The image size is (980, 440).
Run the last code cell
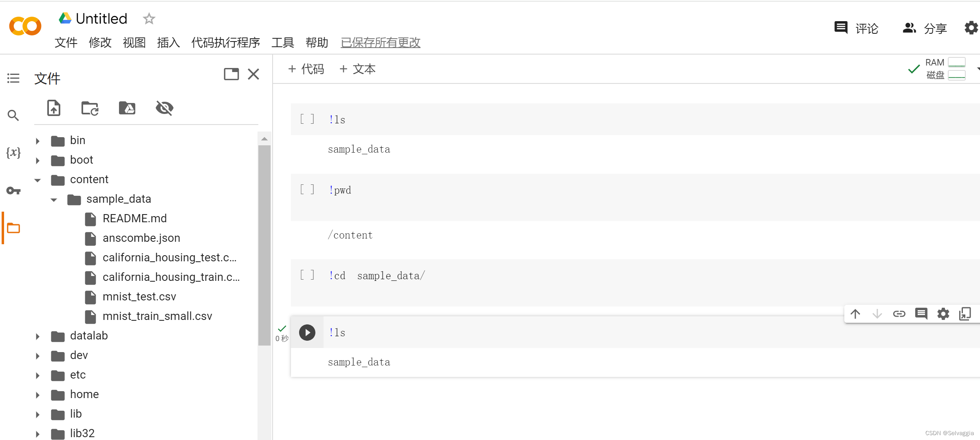(x=307, y=332)
